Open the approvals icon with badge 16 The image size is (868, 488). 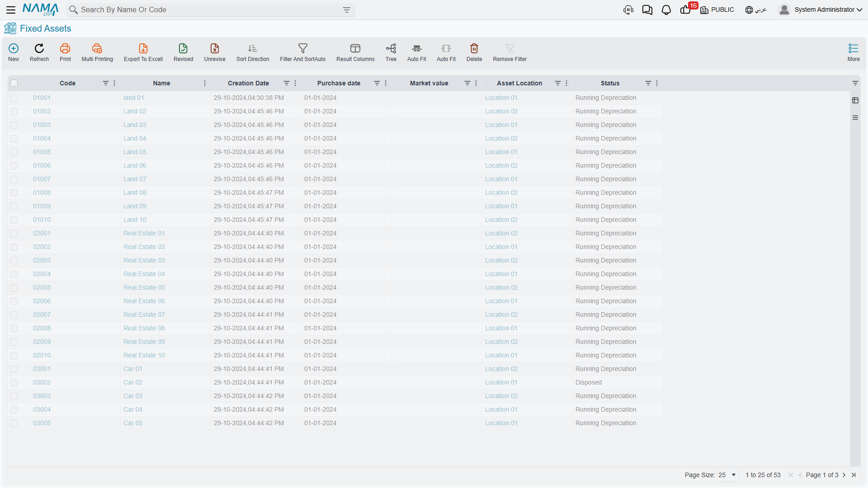[x=686, y=10]
